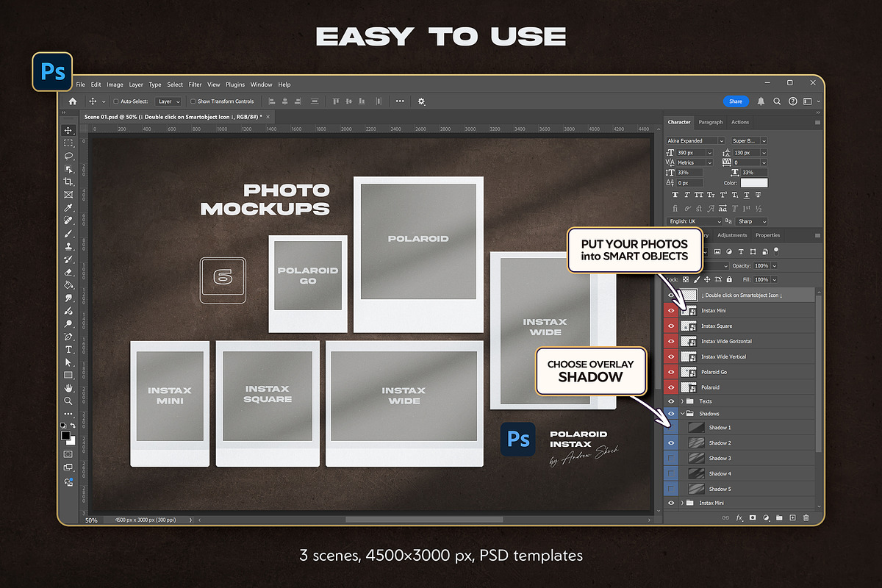Collapse the Shadows layer group
Screen dimensions: 882x588
(x=683, y=414)
